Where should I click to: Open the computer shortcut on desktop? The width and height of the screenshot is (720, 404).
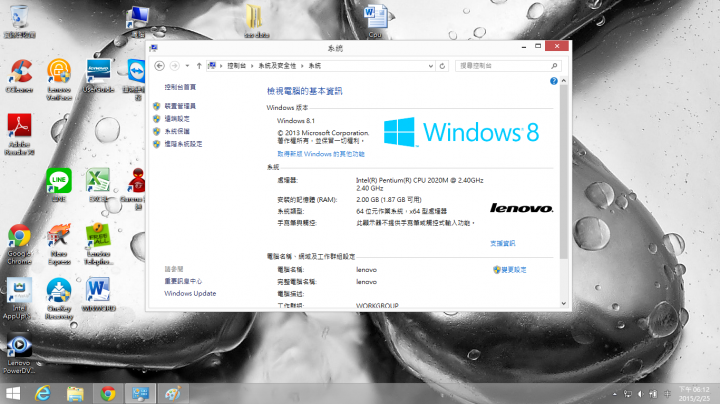pos(138,22)
